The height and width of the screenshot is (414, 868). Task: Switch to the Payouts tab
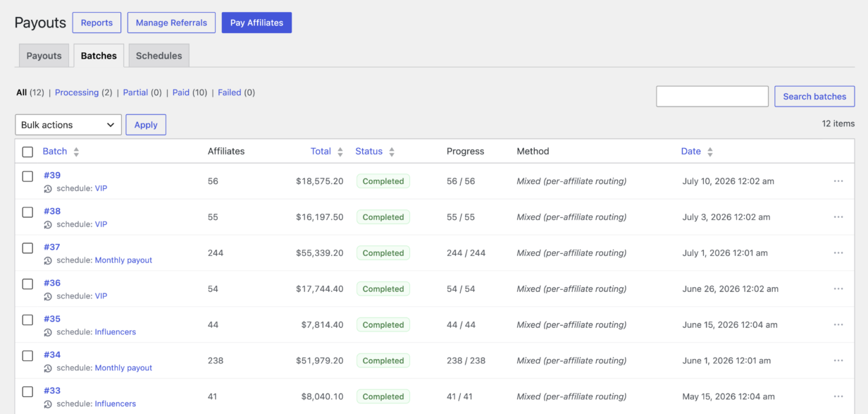tap(44, 56)
